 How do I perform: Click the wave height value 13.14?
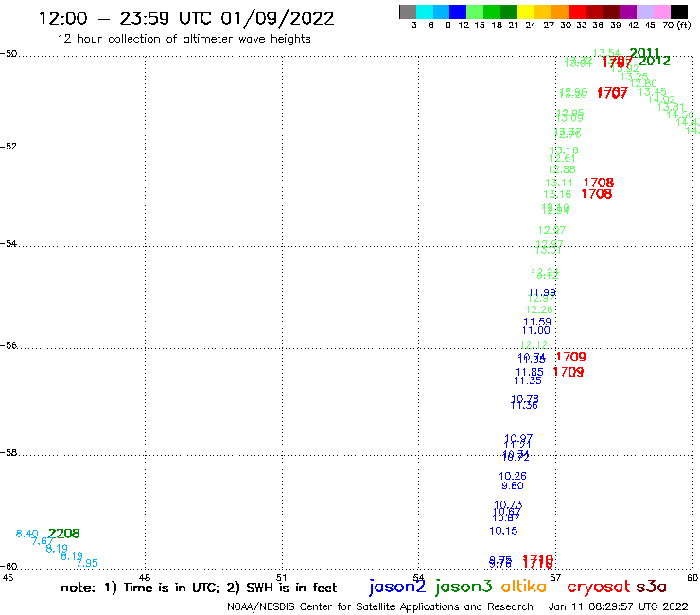[x=559, y=183]
